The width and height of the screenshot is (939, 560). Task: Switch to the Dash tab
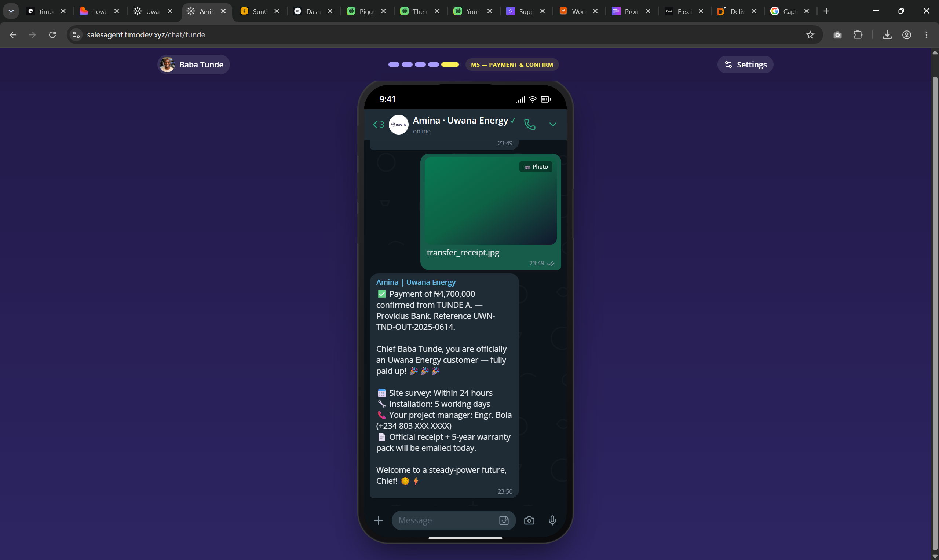(313, 11)
